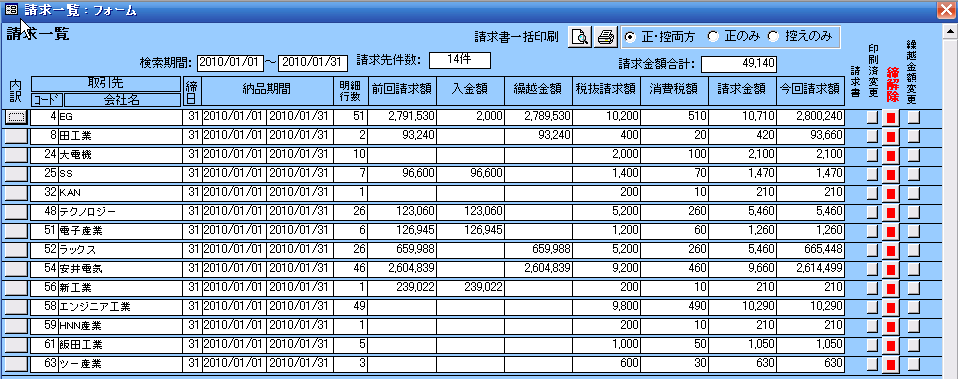Viewport: 958px width, 379px height.
Task: Click 繰越金額変更 button for HNN産業 row
Action: click(x=913, y=325)
